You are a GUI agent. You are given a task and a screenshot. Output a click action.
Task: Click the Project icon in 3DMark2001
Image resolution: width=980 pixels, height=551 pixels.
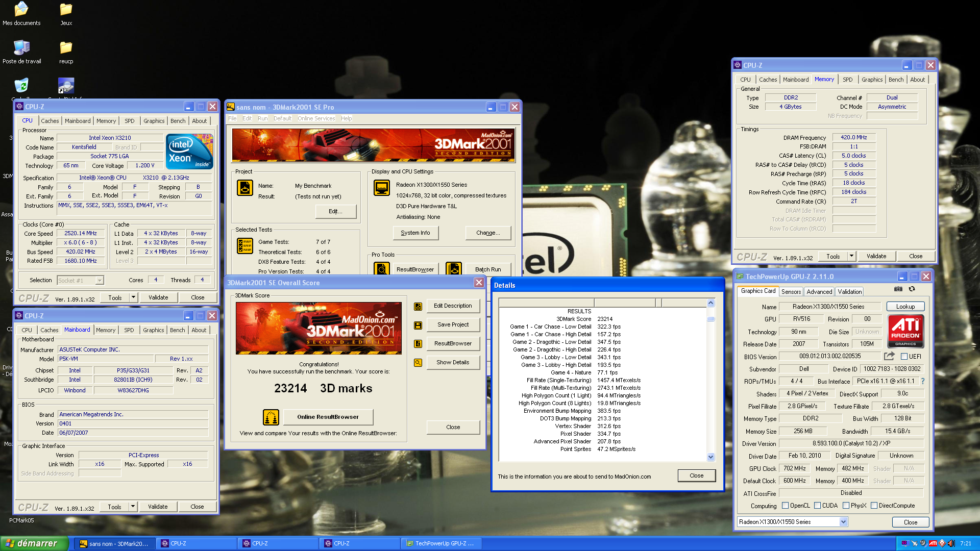pos(245,188)
